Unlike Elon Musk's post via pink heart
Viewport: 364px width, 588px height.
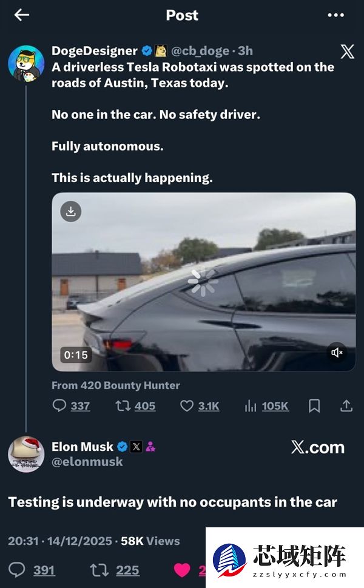tap(182, 570)
